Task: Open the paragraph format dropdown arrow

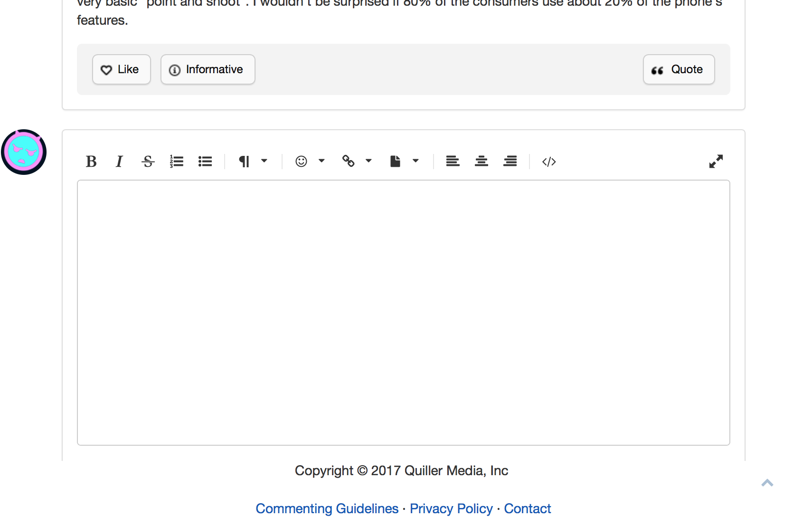Action: pyautogui.click(x=264, y=161)
